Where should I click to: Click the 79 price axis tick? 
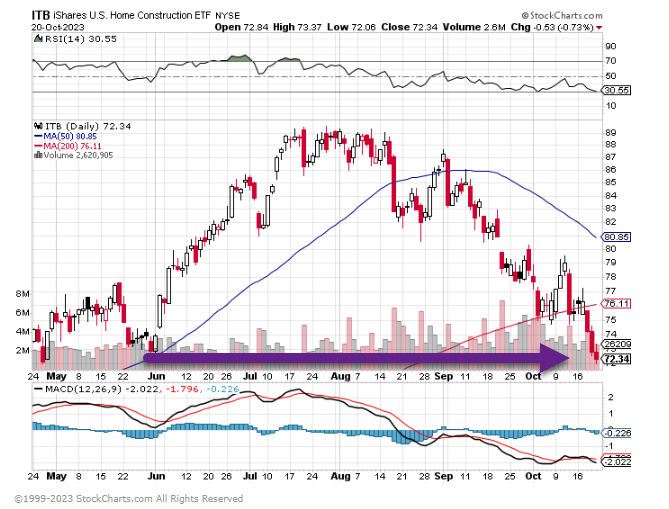pos(611,262)
